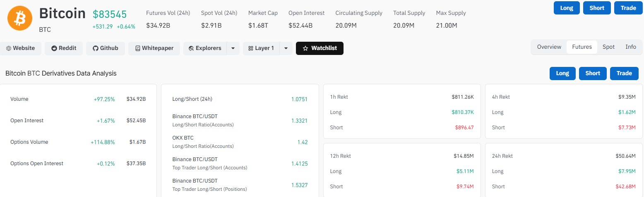Click the Spot Vol $2.91B value
The image size is (644, 197).
point(211,26)
